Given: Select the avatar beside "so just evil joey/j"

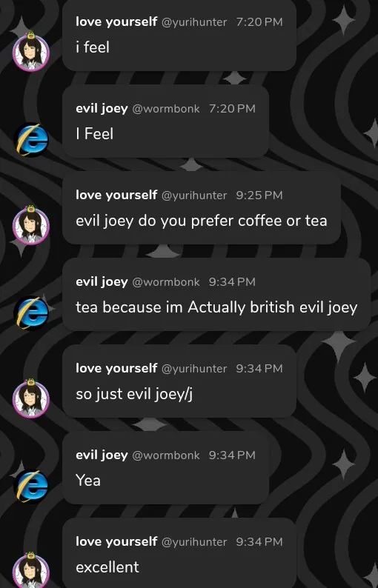Looking at the screenshot, I should pos(31,398).
